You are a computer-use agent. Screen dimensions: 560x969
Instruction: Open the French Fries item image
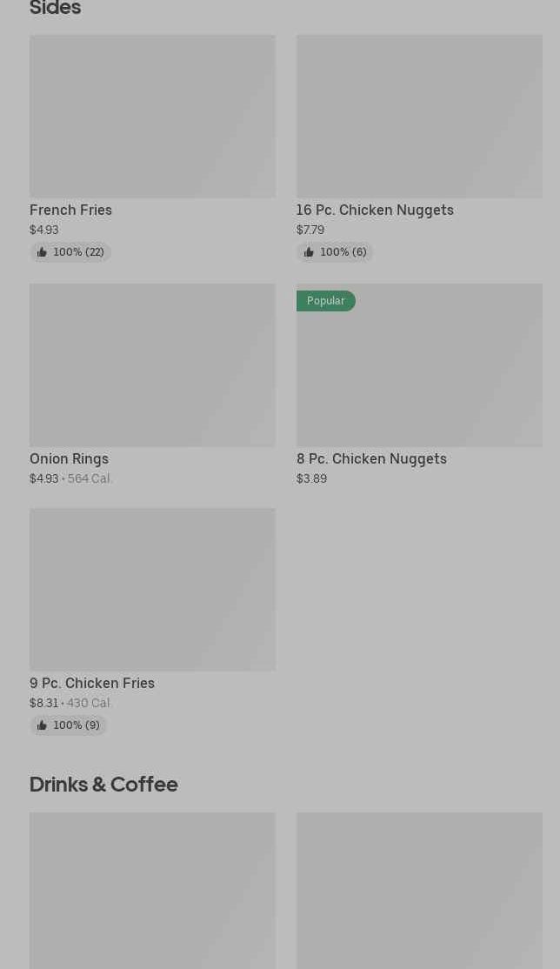(x=152, y=117)
